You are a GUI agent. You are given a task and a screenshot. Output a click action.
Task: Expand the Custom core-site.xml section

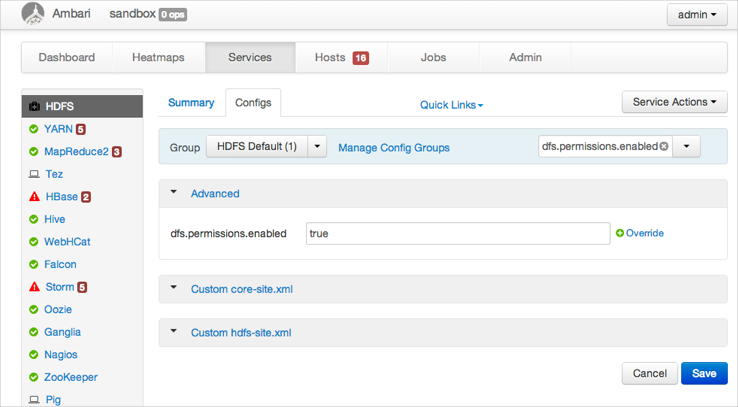coord(173,289)
